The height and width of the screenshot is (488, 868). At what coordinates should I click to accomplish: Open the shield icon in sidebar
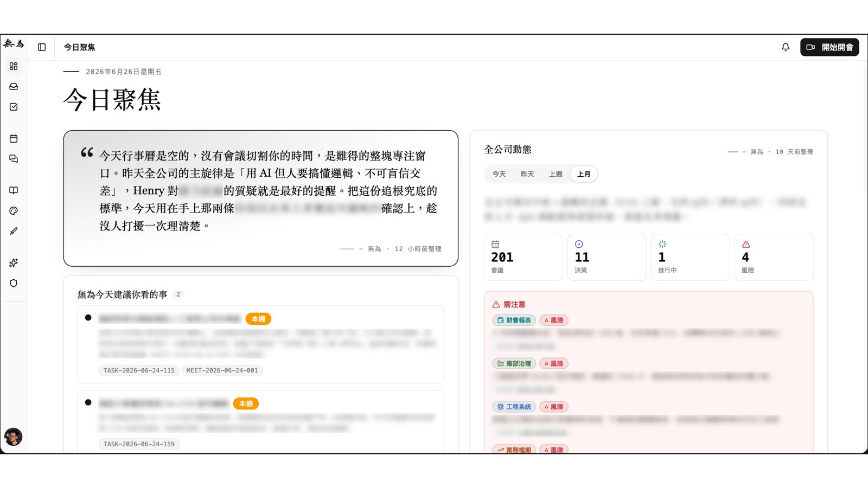tap(14, 283)
